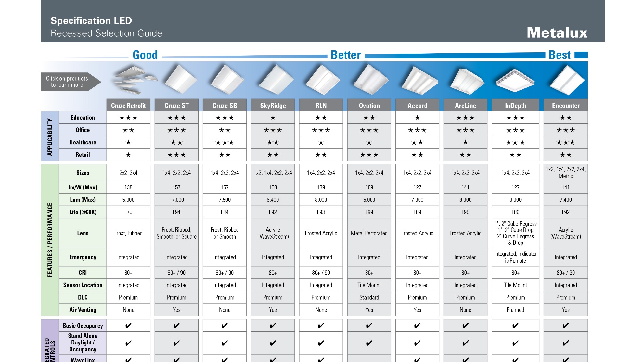Click the Cruze Retrofit column header

pyautogui.click(x=128, y=105)
